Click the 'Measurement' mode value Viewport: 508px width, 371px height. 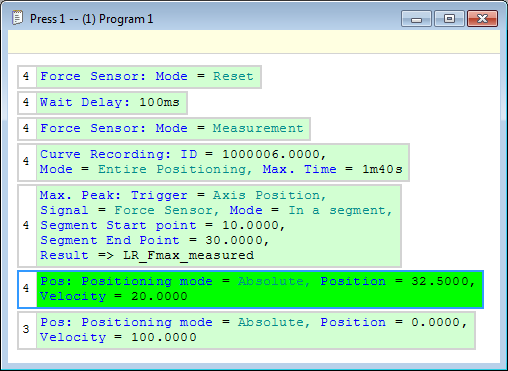click(258, 128)
